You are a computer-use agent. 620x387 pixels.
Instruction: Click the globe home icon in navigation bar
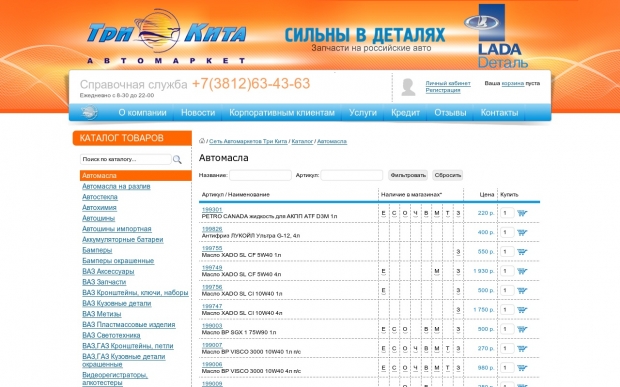coord(89,113)
